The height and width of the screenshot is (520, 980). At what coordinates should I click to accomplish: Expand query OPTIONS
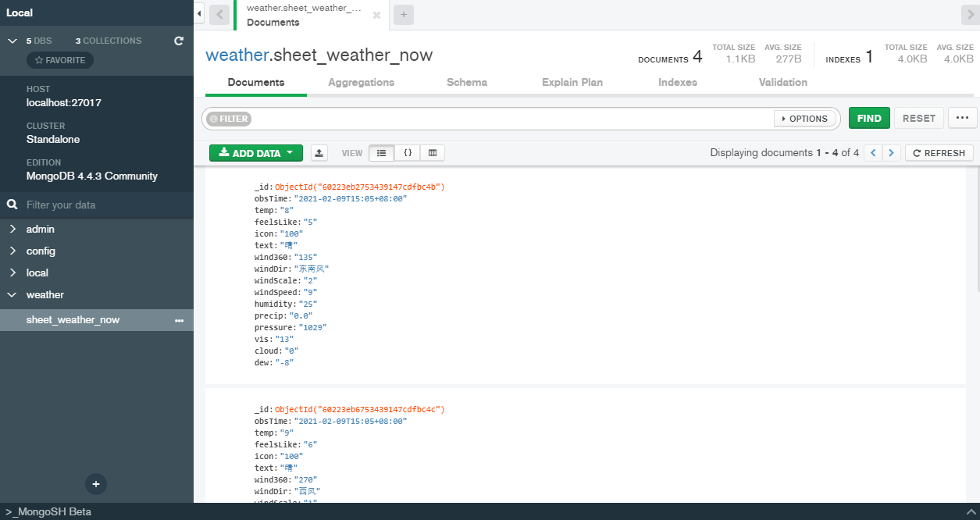[x=804, y=119]
